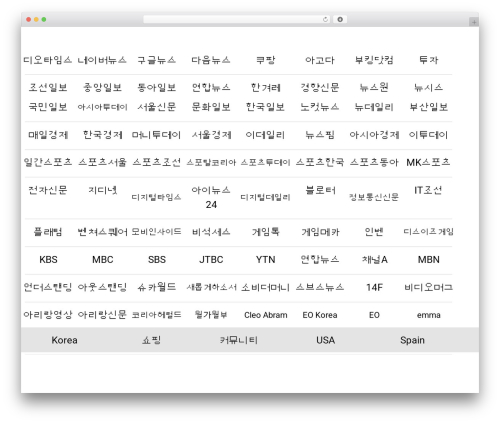Open the 게임메카 link
500x423 pixels.
(320, 232)
